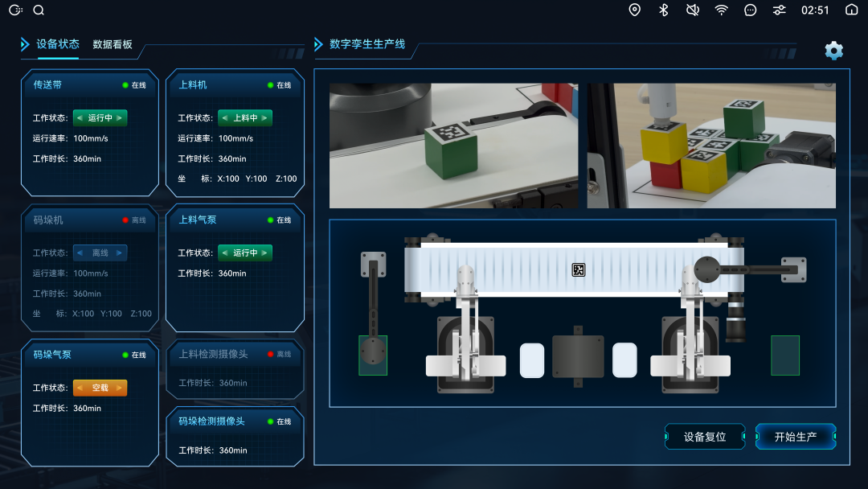Click the 开始生产 button
The image size is (868, 489).
tap(796, 437)
